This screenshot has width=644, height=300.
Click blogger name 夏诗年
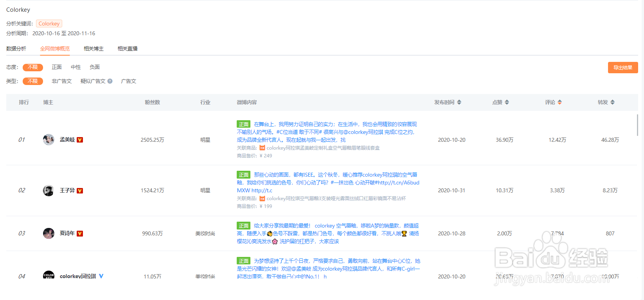point(67,233)
